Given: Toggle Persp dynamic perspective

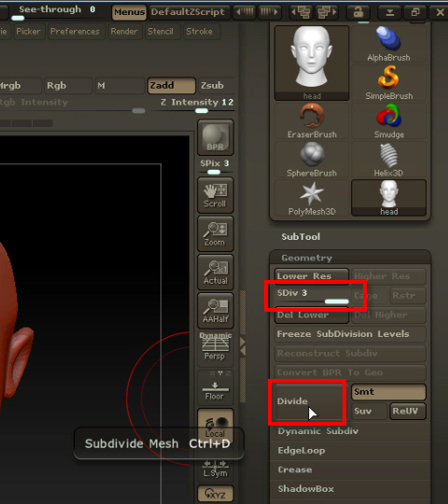Looking at the screenshot, I should (x=215, y=349).
